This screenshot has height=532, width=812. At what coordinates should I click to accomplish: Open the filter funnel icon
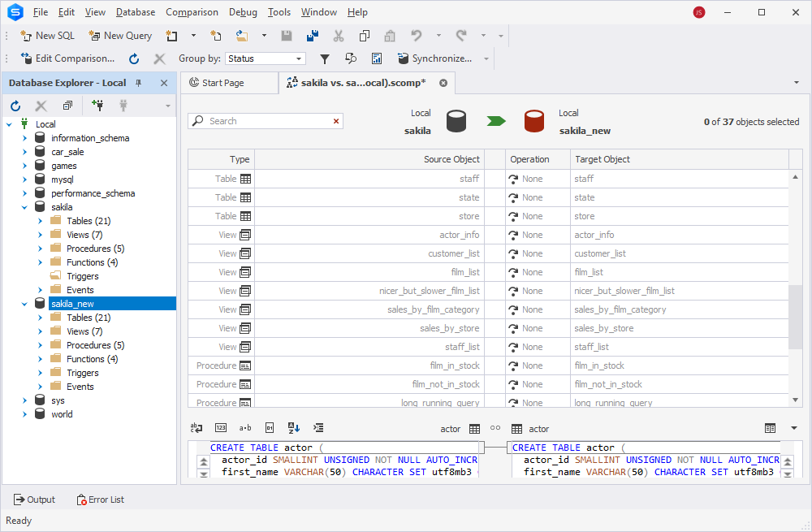[325, 58]
